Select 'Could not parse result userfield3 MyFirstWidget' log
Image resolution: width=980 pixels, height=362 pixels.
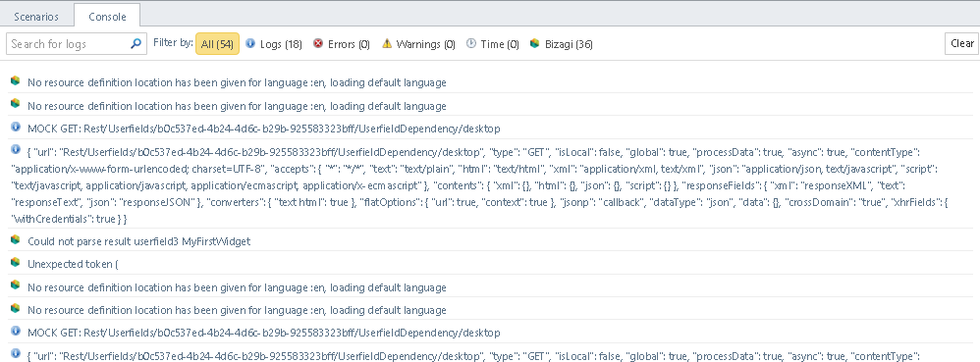490,240
